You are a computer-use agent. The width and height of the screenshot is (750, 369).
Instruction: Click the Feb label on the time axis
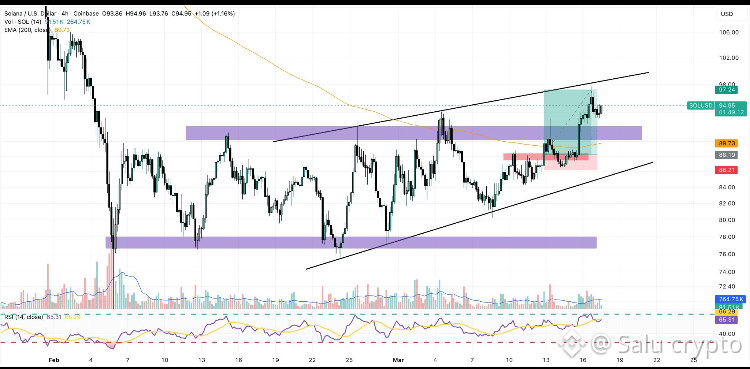tap(53, 359)
